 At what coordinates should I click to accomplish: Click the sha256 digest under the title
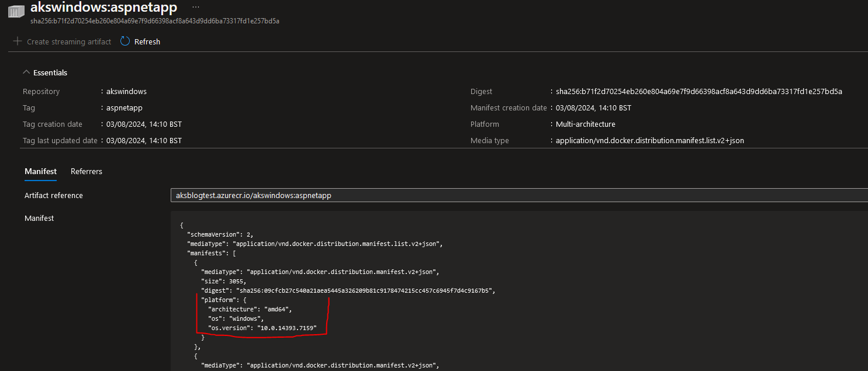154,21
